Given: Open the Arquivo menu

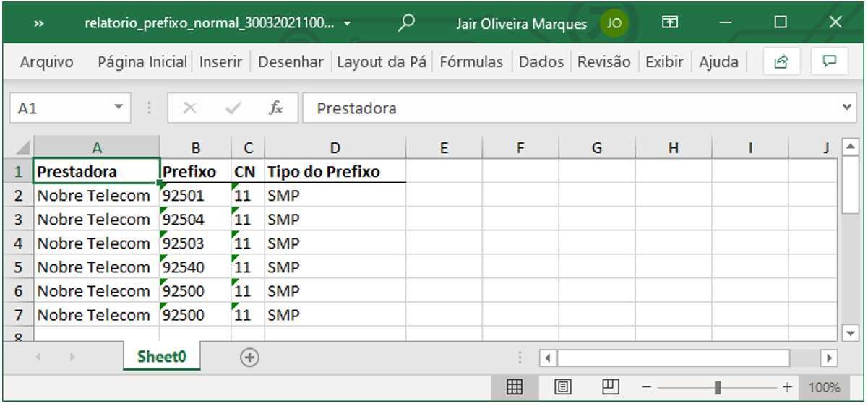Looking at the screenshot, I should 47,62.
